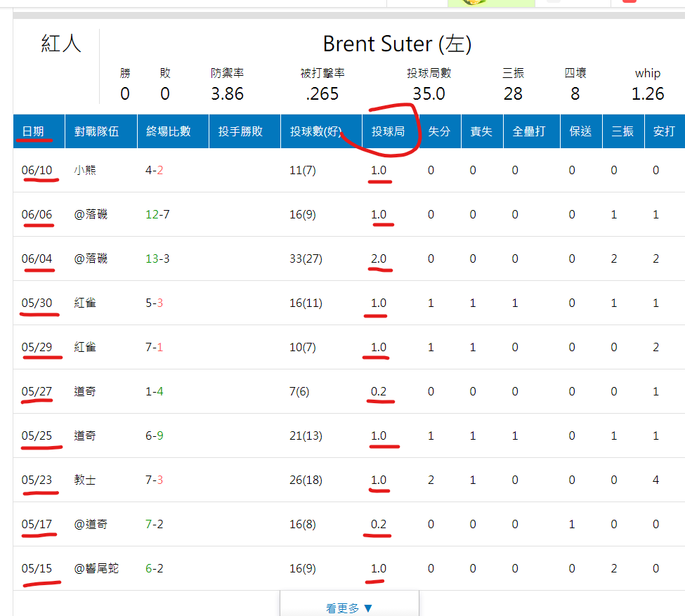
Task: Select the 06/10 date cell
Action: (37, 170)
